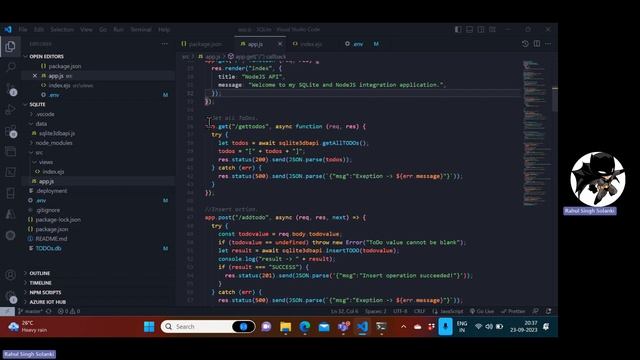Open the remote window status bar button
Screen dimensions: 640x360
tap(7, 311)
